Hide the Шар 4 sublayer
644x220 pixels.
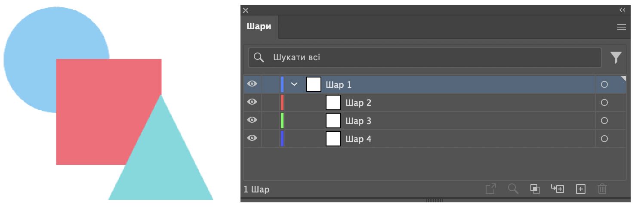[252, 138]
